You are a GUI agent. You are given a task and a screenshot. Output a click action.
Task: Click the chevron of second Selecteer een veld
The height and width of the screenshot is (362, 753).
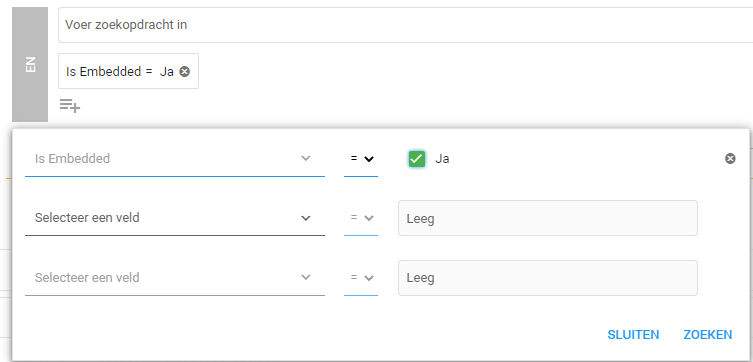coord(305,218)
